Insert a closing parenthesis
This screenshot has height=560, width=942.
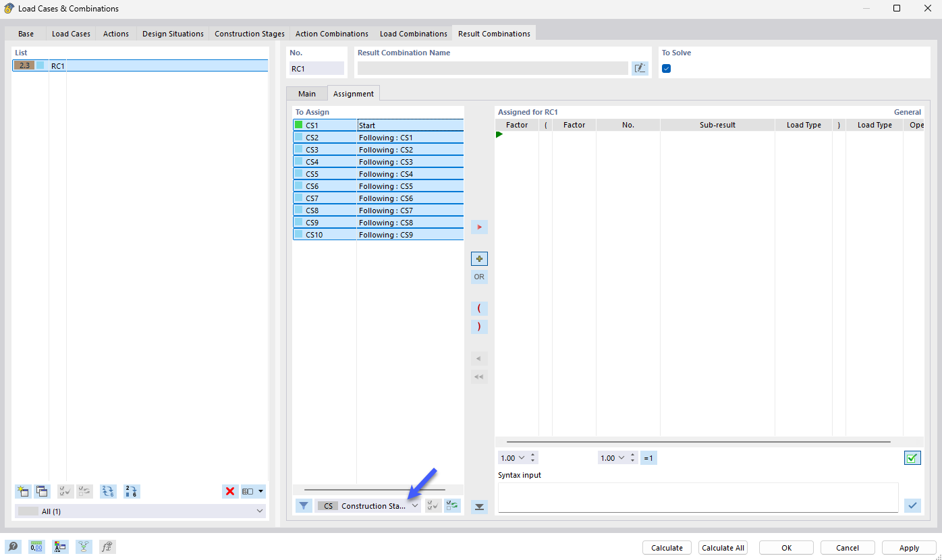(x=479, y=327)
